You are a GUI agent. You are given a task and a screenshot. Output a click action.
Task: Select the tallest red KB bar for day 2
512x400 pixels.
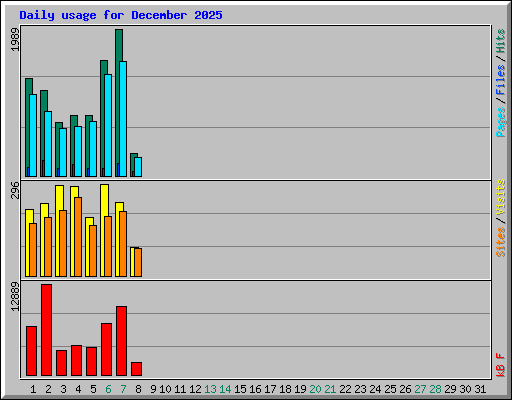click(46, 330)
